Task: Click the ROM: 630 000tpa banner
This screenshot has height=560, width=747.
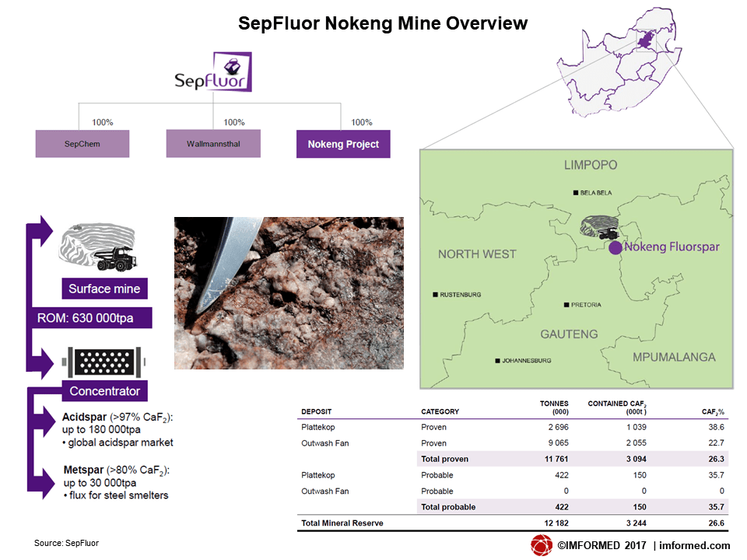Action: coord(88,317)
